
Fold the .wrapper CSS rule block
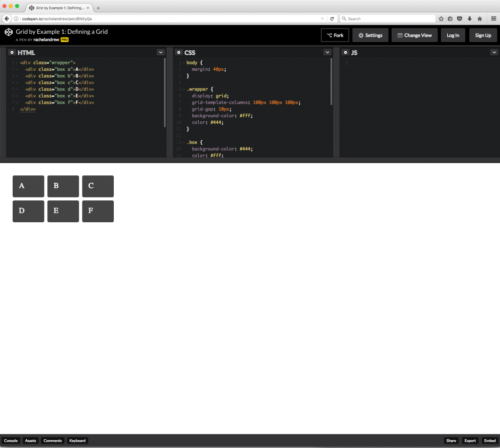[183, 89]
